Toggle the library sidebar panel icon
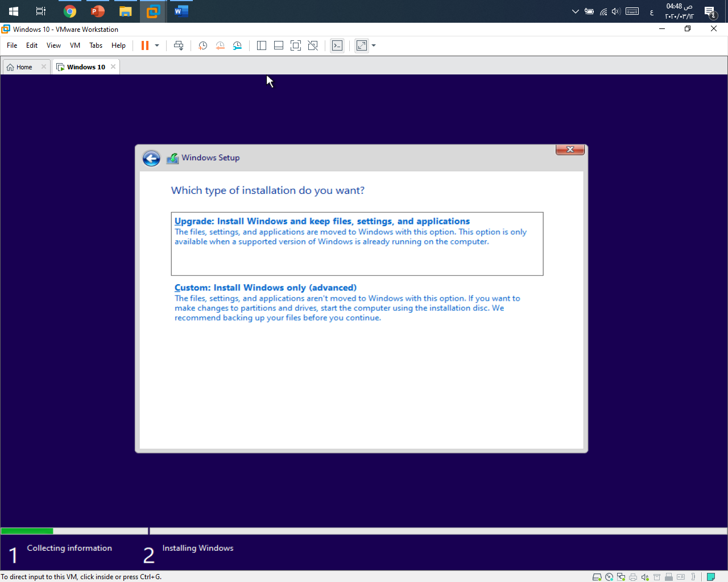Screen dimensions: 728x582 (x=262, y=45)
